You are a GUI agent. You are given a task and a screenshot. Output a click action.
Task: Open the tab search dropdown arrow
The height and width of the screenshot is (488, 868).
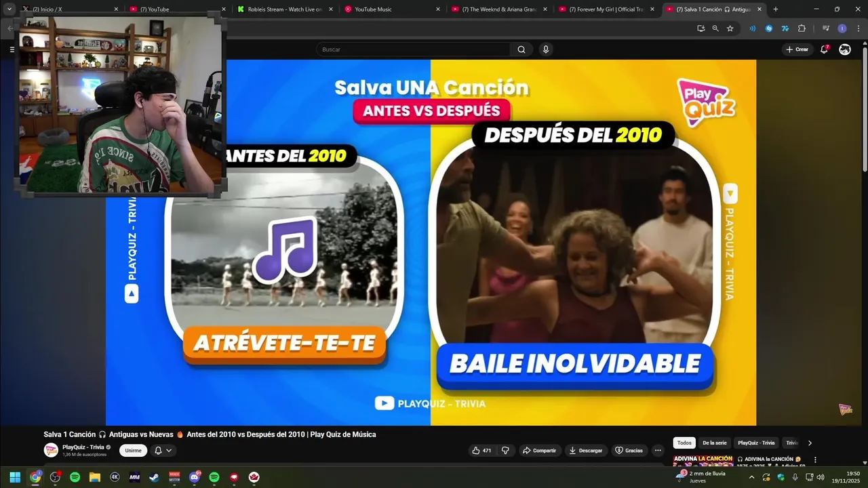pyautogui.click(x=9, y=9)
